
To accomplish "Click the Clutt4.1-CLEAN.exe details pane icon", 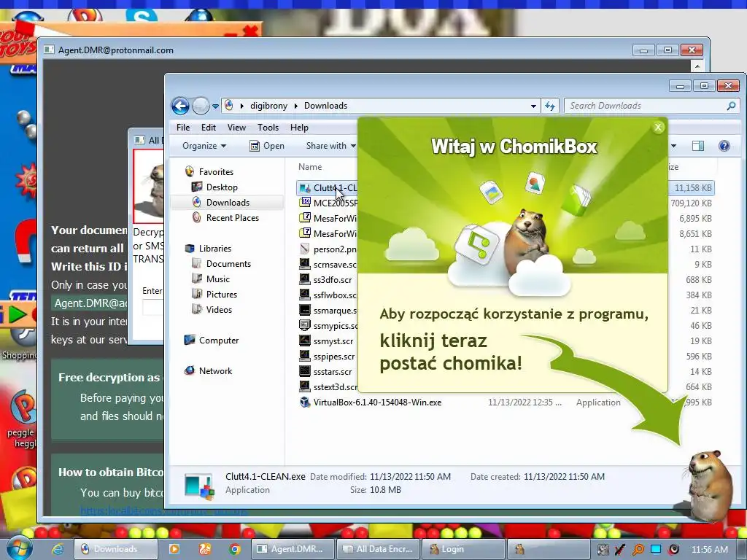I will (198, 486).
